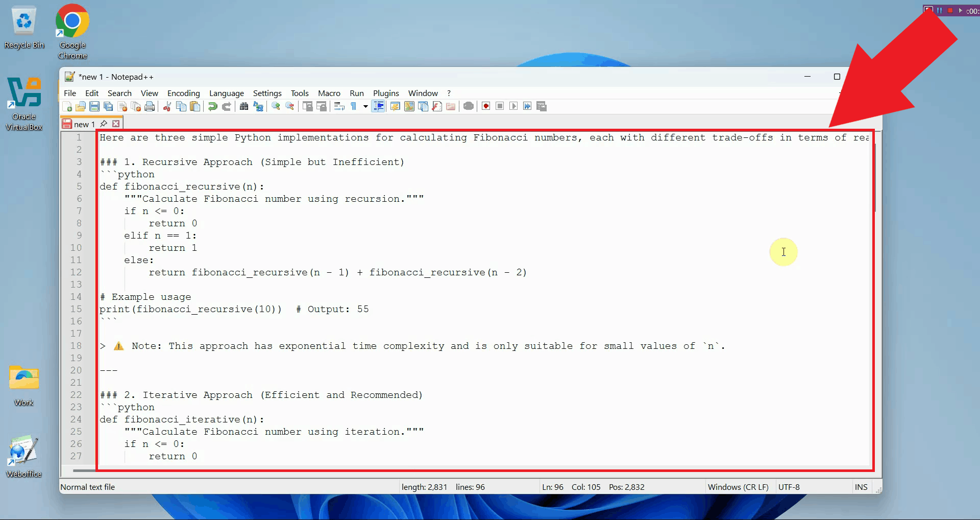Click the Zoom In magnifier icon
The image size is (980, 520).
point(276,106)
